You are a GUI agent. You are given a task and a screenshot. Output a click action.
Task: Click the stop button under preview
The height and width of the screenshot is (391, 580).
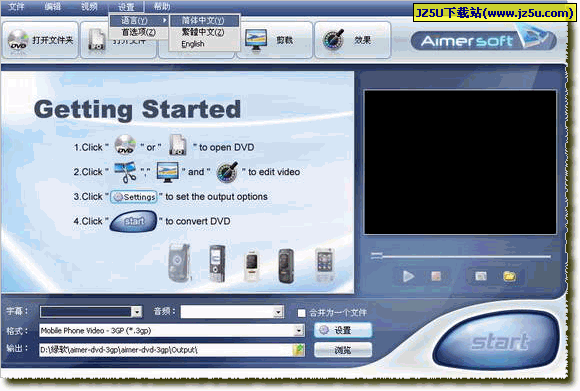point(436,276)
